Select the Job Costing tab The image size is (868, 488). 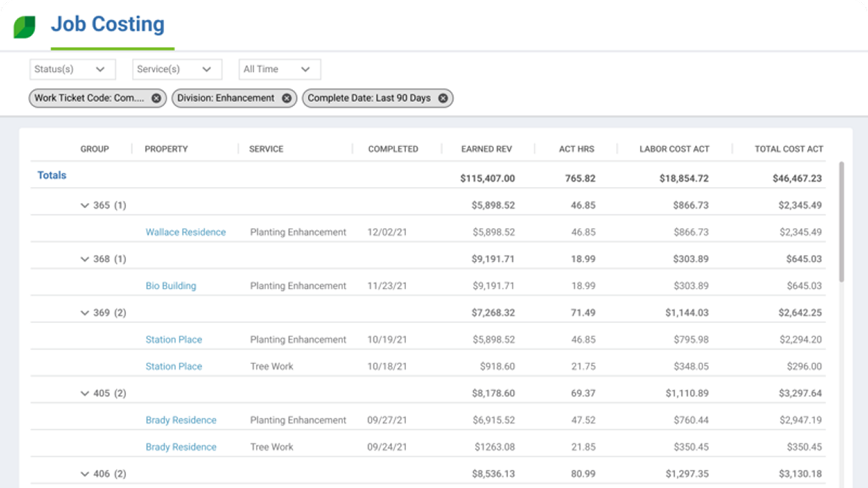107,25
